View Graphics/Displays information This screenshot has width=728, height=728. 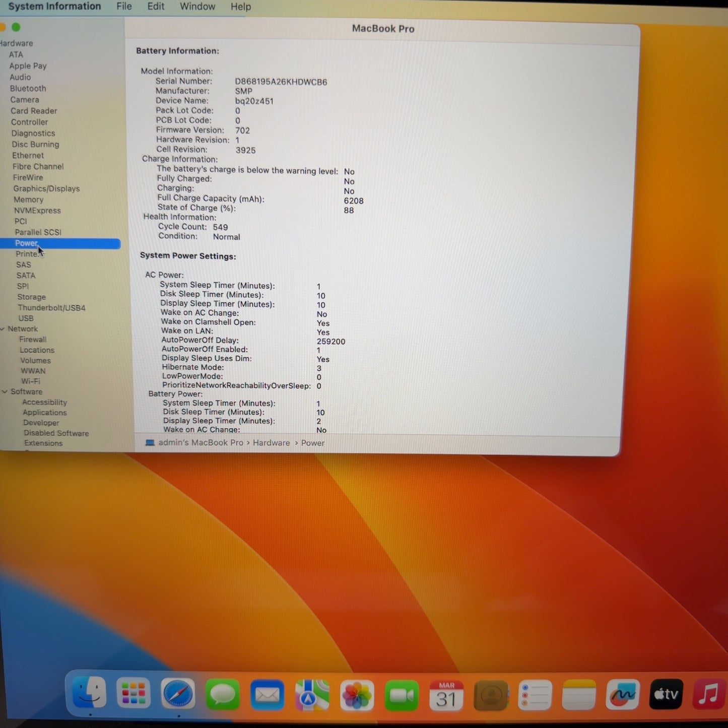(46, 188)
